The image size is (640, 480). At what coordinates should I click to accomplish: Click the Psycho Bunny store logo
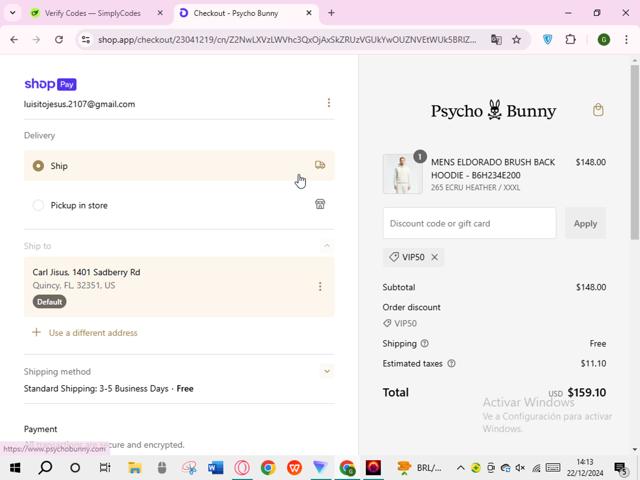(493, 111)
